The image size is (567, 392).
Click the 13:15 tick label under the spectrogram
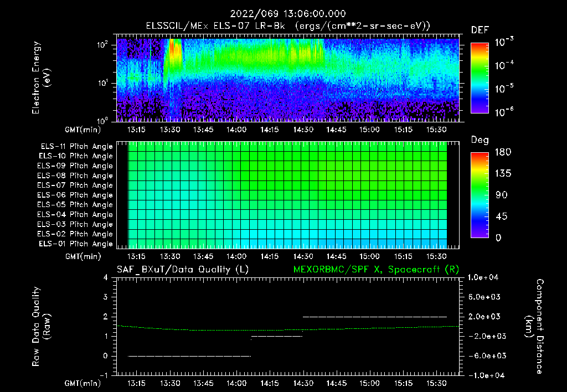pos(136,130)
